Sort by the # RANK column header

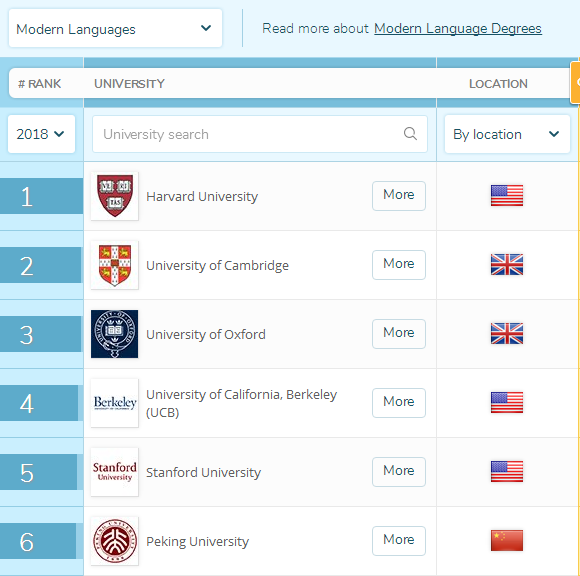pos(40,84)
